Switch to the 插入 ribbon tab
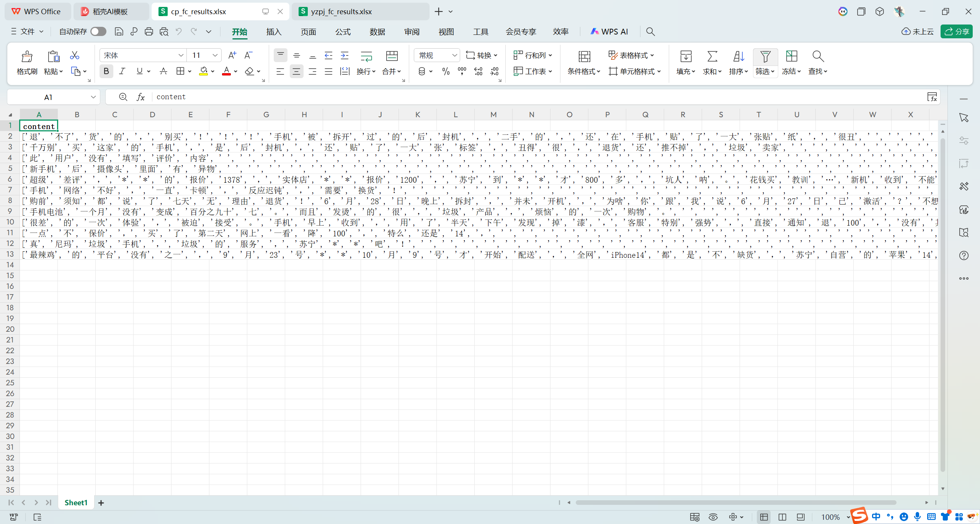The height and width of the screenshot is (524, 980). coord(274,32)
